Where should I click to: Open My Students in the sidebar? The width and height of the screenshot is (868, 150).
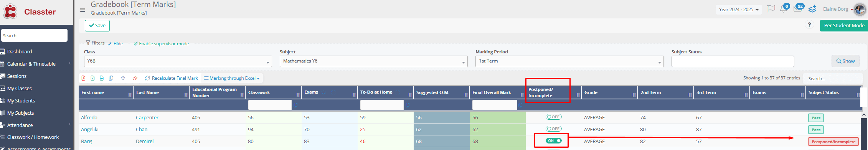[x=21, y=101]
